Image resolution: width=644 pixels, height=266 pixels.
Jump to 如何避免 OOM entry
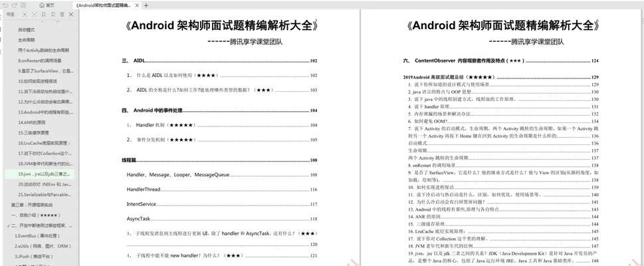pos(503,121)
